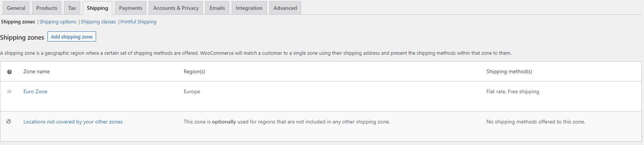This screenshot has height=145, width=644.
Task: Open the Shipping zones sub-link
Action: tap(18, 22)
